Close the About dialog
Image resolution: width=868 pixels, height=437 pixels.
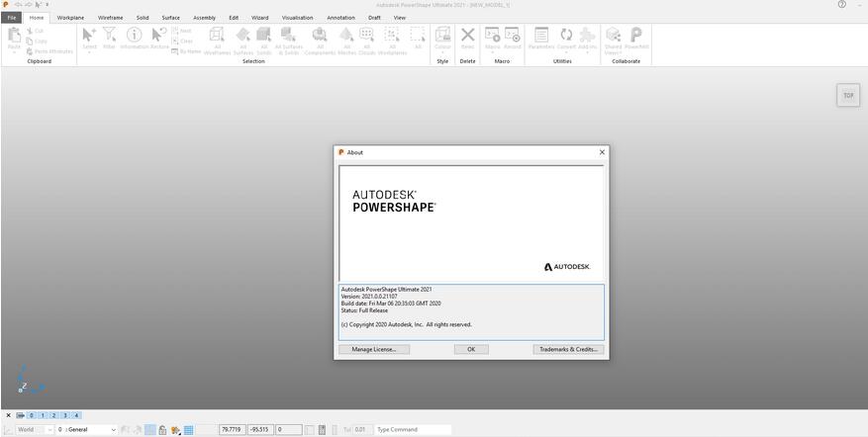coord(602,152)
